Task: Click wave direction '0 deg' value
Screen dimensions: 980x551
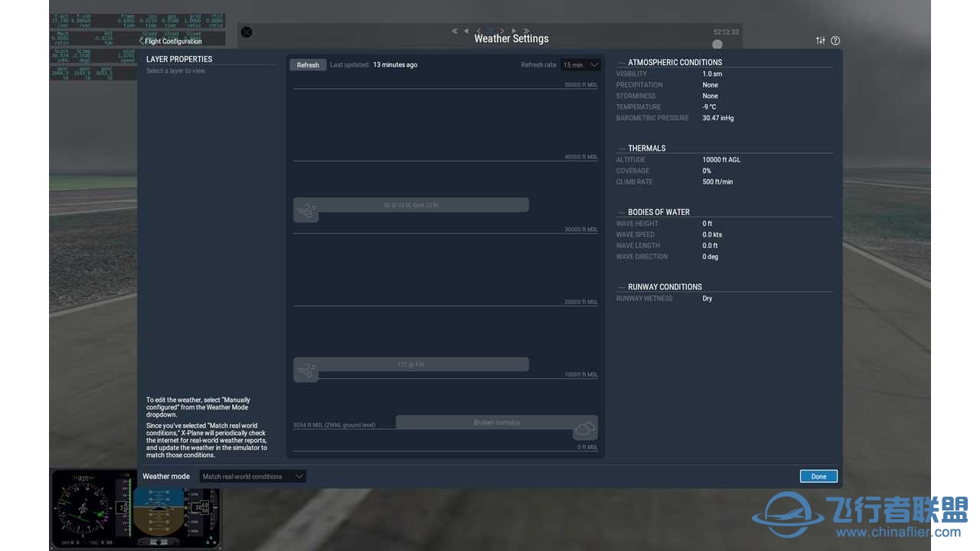Action: tap(710, 257)
